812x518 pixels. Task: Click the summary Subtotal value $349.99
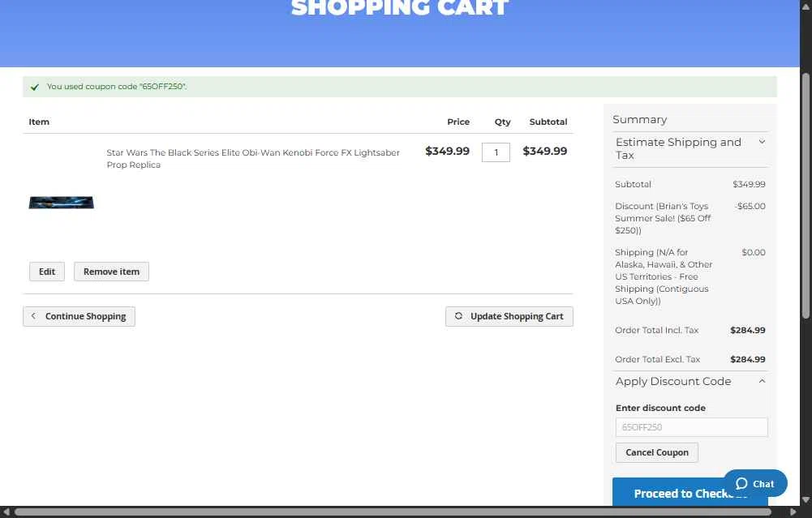click(749, 184)
